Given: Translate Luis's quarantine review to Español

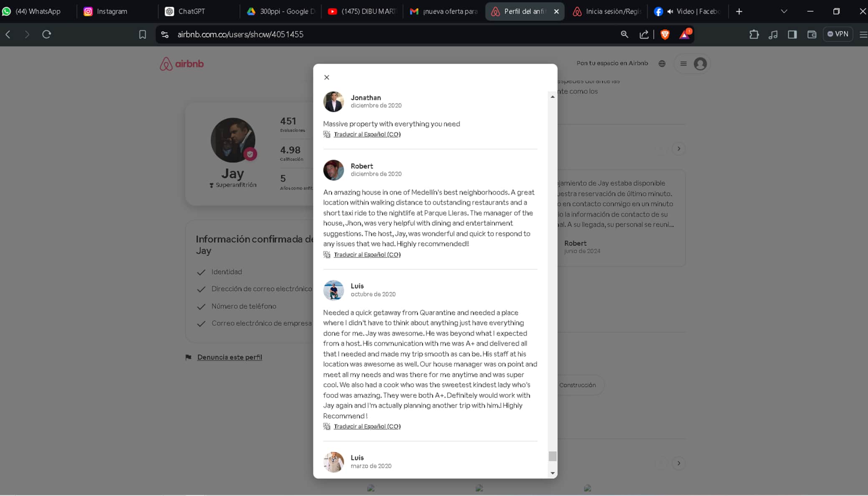Looking at the screenshot, I should 367,426.
